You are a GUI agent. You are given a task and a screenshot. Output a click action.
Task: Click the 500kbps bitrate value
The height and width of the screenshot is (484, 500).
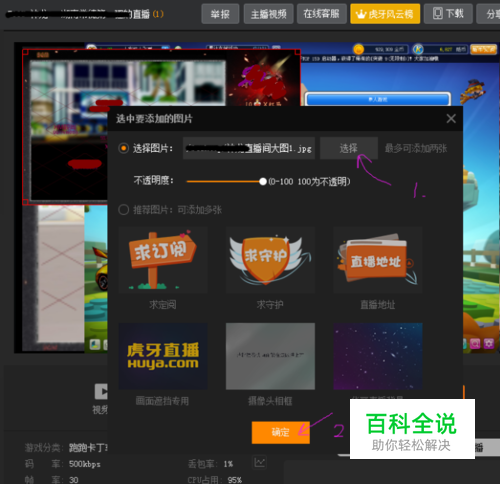85,464
